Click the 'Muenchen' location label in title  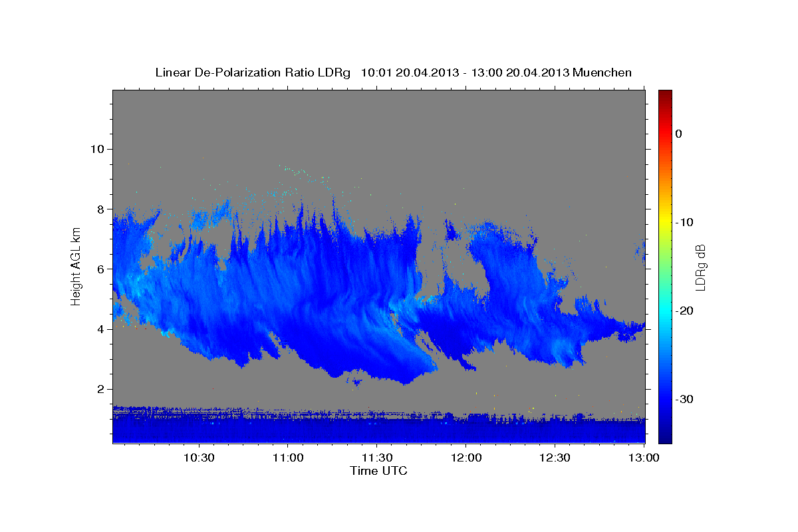602,72
